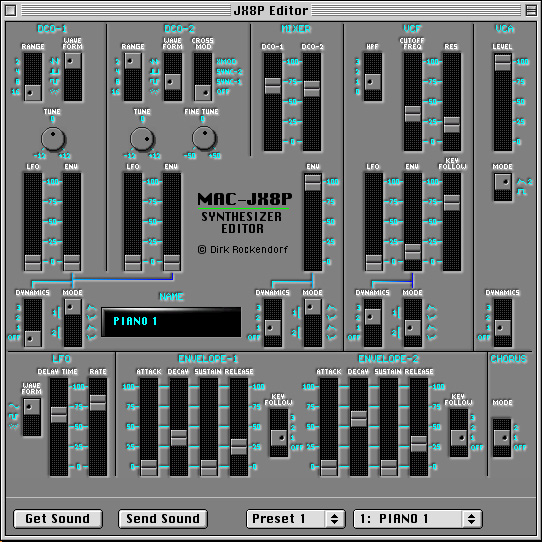Click the DCO-1 WAVE FORM selector switch
The width and height of the screenshot is (542, 542).
73,77
